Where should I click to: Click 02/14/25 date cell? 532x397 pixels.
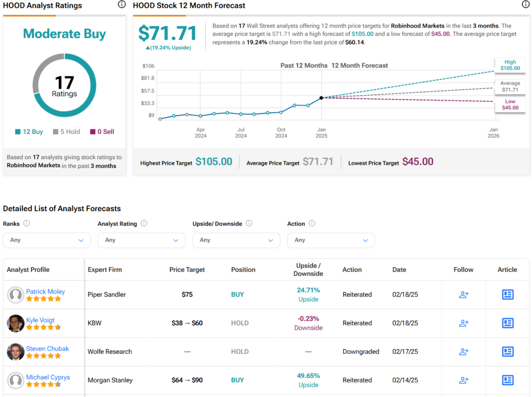(x=405, y=380)
